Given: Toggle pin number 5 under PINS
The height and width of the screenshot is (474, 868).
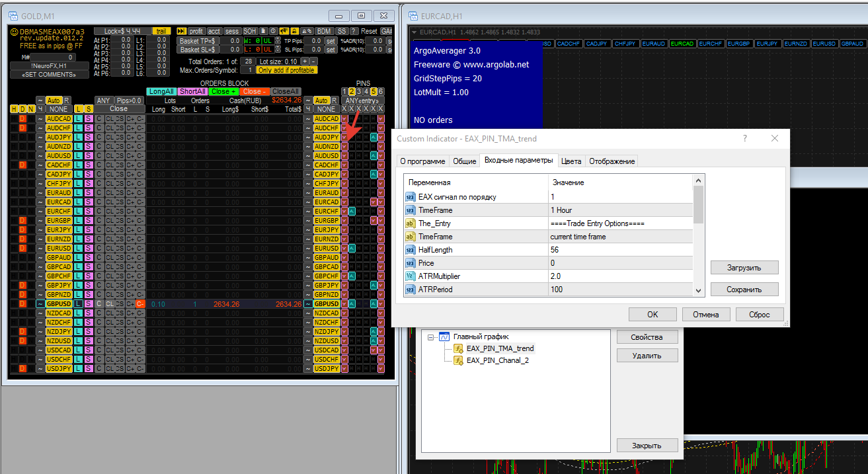Looking at the screenshot, I should [374, 91].
